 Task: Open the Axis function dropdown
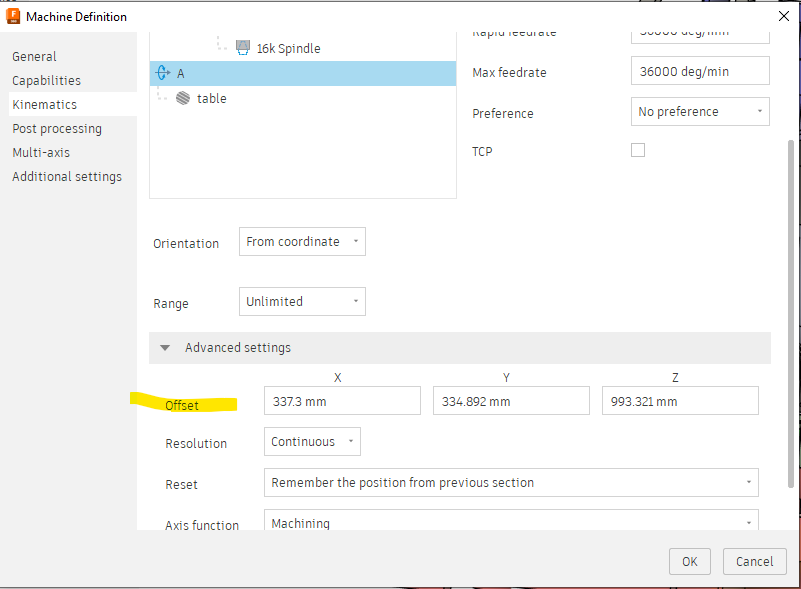[x=511, y=522]
